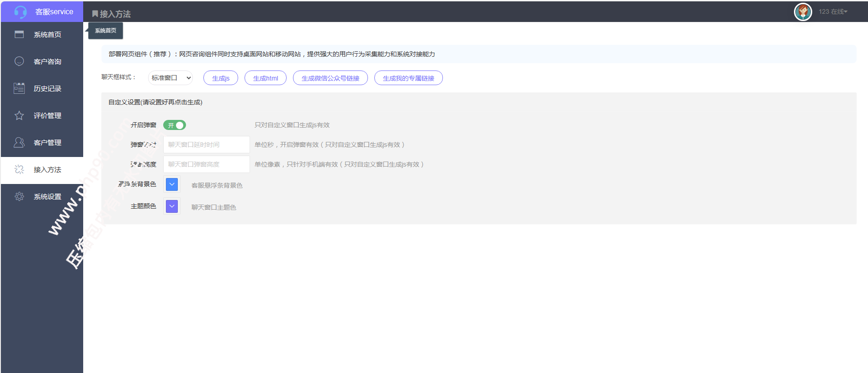Click the 评价管理 star icon
This screenshot has width=868, height=373.
pos(19,115)
